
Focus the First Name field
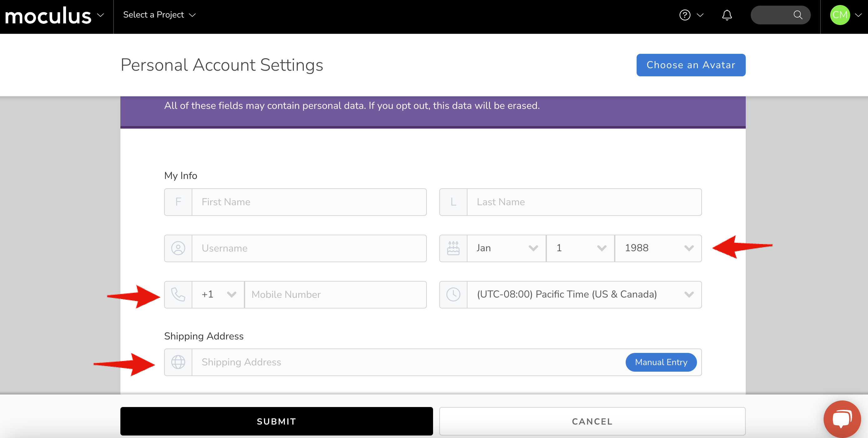309,202
